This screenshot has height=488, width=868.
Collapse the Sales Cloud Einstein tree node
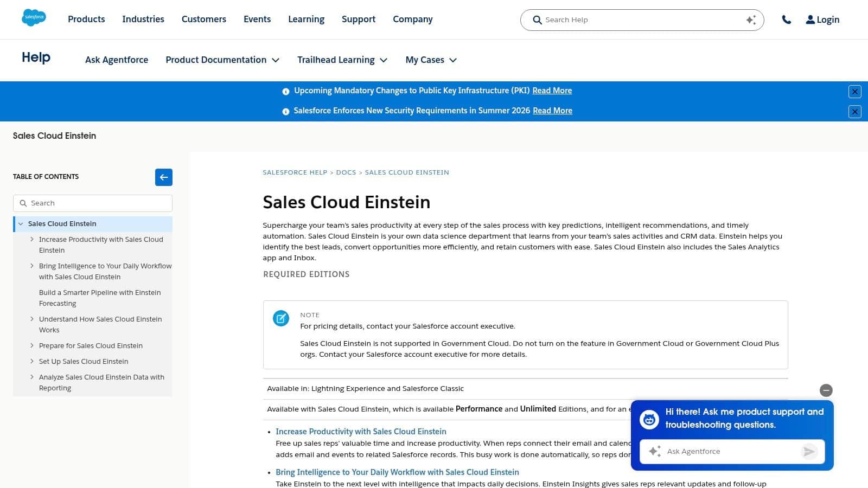pyautogui.click(x=21, y=224)
